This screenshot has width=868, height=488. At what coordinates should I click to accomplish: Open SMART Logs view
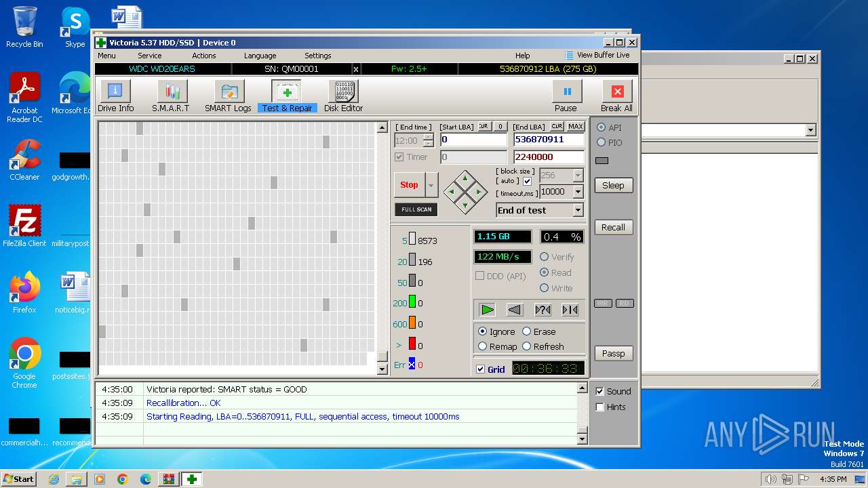point(229,96)
